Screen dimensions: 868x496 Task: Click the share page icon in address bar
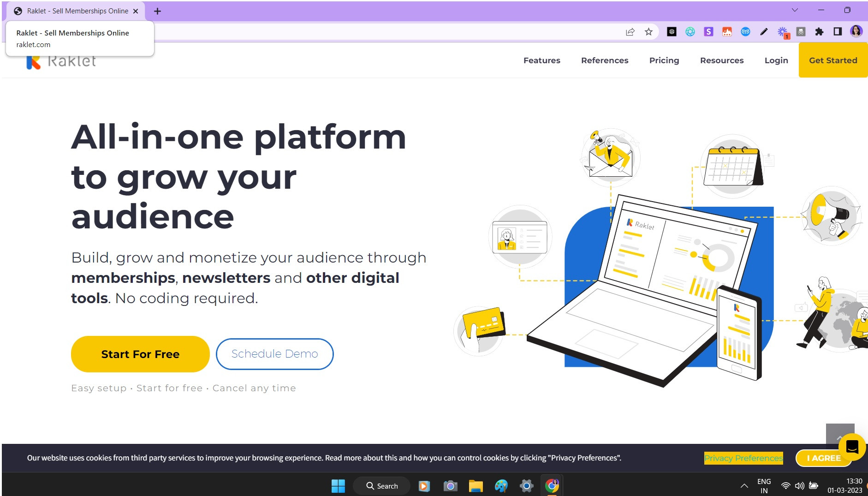(x=630, y=32)
